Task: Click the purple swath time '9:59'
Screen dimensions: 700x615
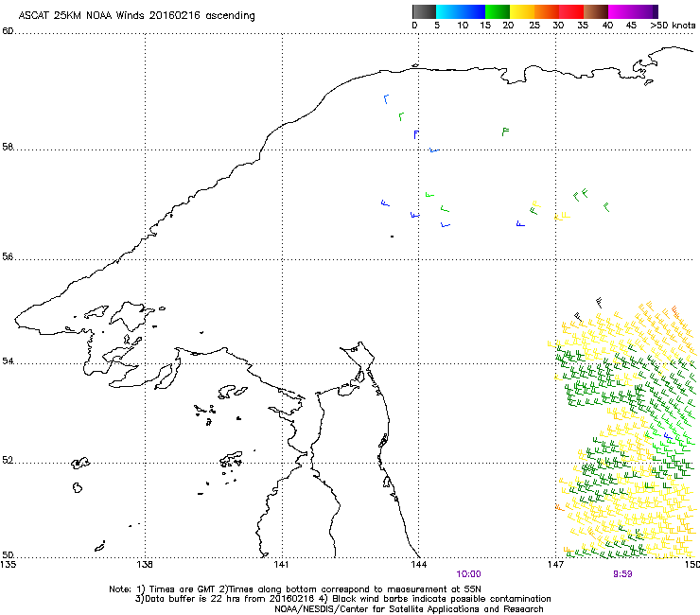Action: coord(622,574)
